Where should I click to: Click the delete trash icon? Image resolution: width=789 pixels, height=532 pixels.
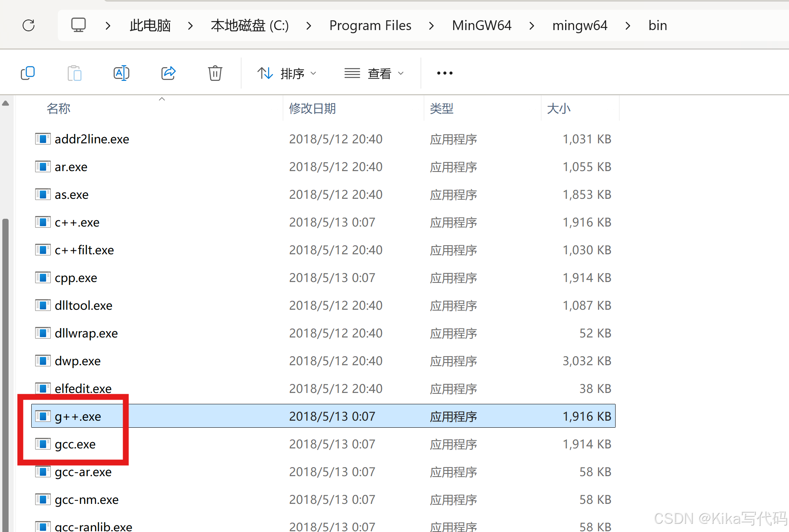(215, 73)
